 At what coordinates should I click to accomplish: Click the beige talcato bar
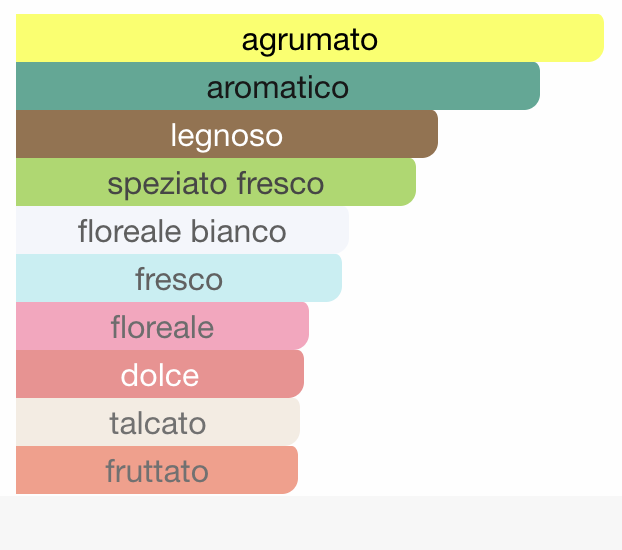click(158, 422)
